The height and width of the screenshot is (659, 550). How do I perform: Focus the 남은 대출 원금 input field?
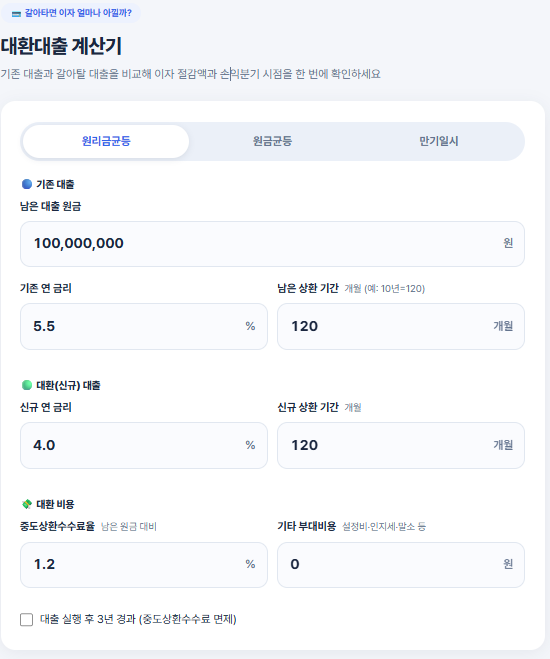point(272,244)
